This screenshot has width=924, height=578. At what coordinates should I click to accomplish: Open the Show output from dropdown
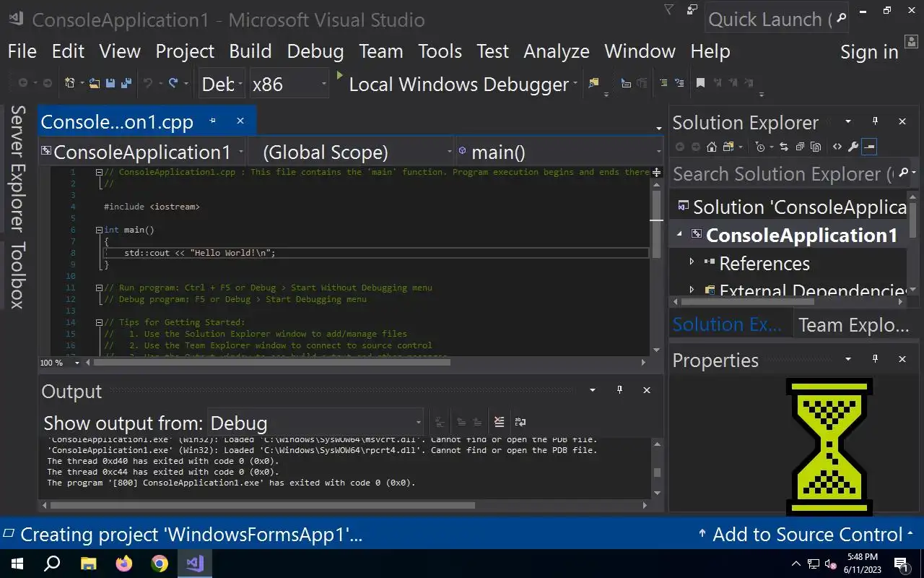315,423
